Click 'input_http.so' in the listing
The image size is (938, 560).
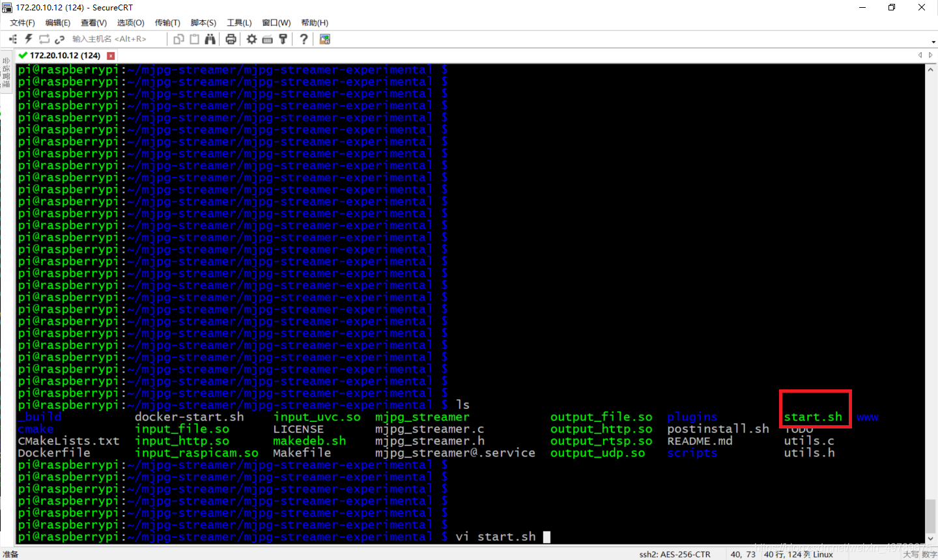click(182, 441)
